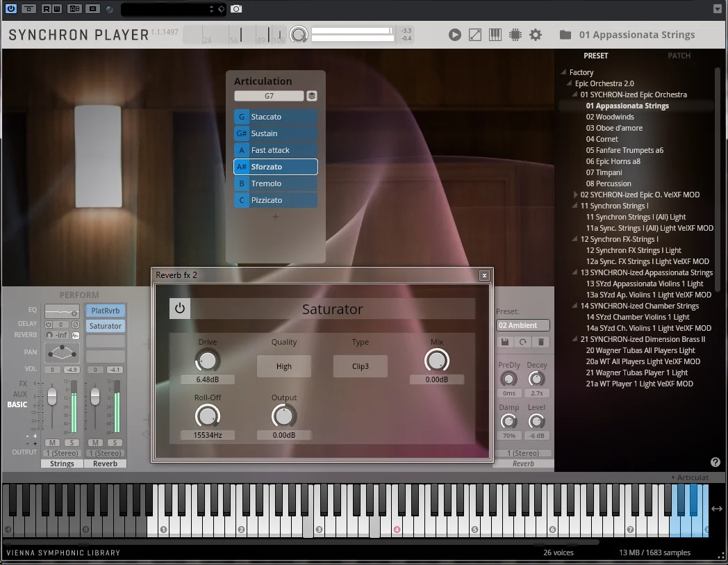Viewport: 728px width, 565px height.
Task: Select the PlatRvrb effect slot
Action: coord(106,311)
